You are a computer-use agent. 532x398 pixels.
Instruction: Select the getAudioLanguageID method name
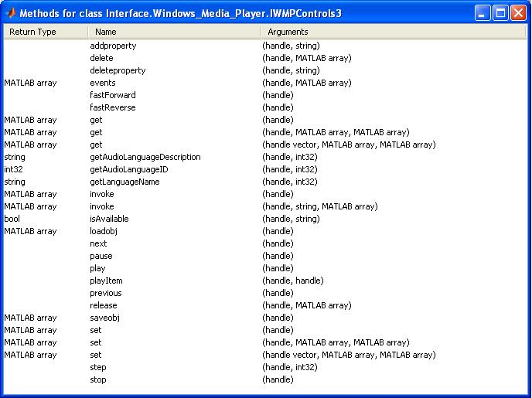pyautogui.click(x=129, y=169)
